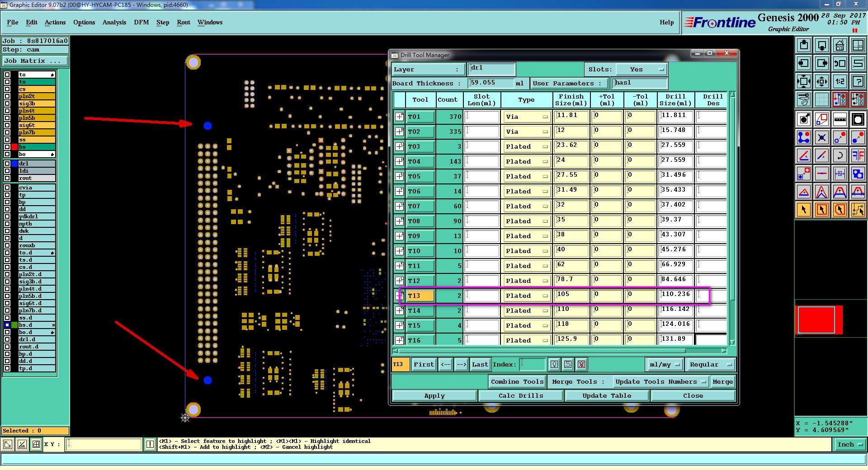Open the wrench and palette settings icon

(804, 99)
